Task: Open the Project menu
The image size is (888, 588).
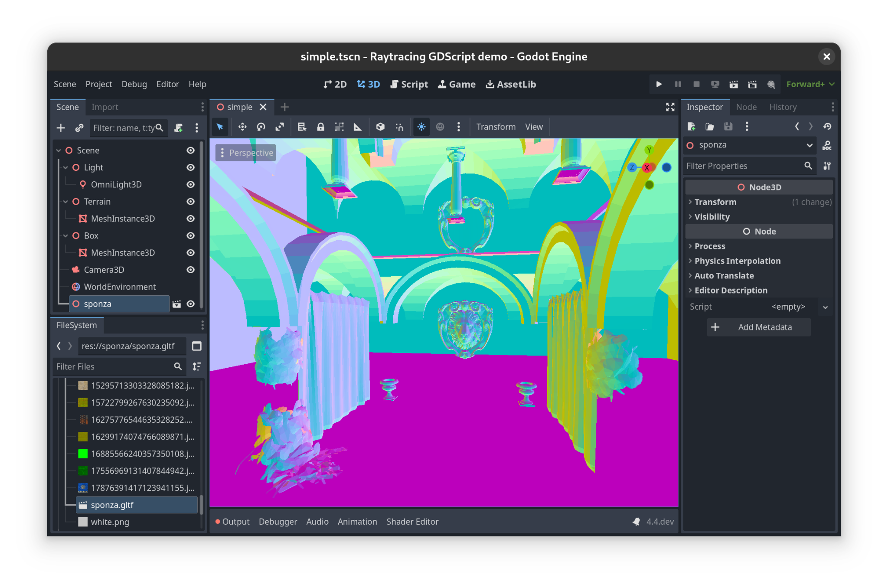Action: 99,84
